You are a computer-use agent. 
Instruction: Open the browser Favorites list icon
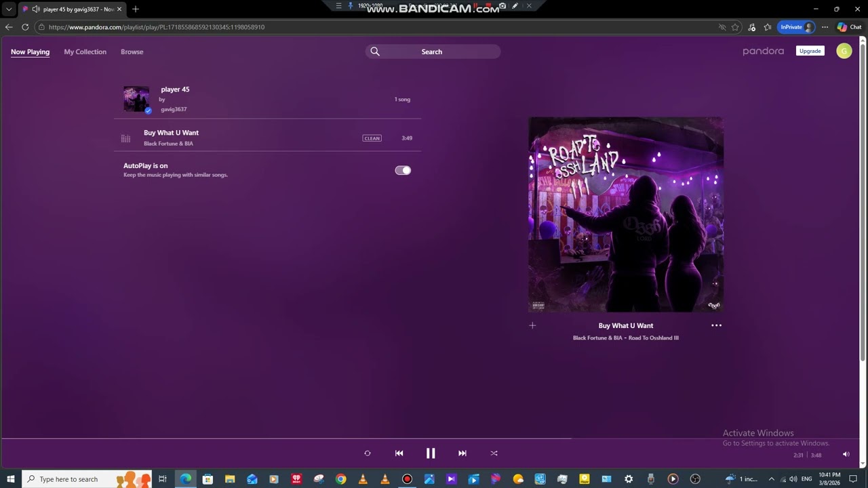pos(768,27)
